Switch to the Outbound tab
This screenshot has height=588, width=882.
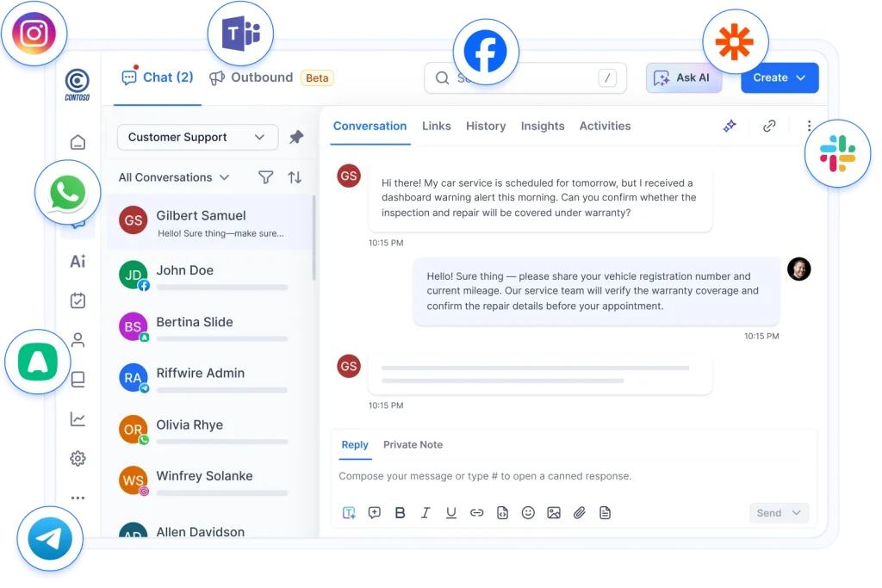[x=251, y=77]
